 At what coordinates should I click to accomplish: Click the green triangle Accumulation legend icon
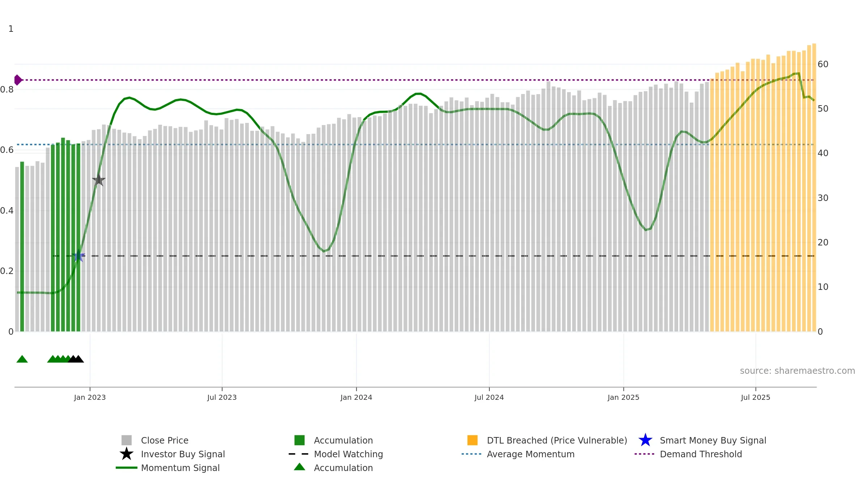299,467
